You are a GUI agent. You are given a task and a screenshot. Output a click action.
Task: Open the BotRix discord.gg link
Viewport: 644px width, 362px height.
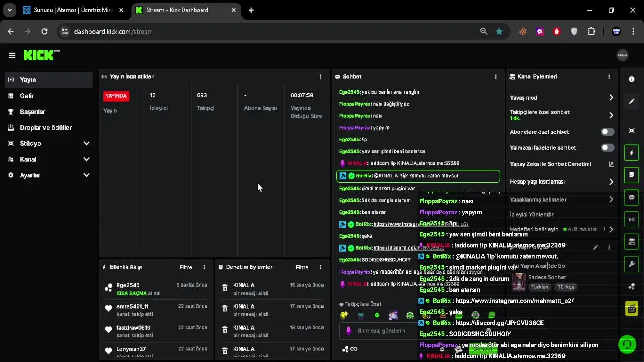point(409,248)
